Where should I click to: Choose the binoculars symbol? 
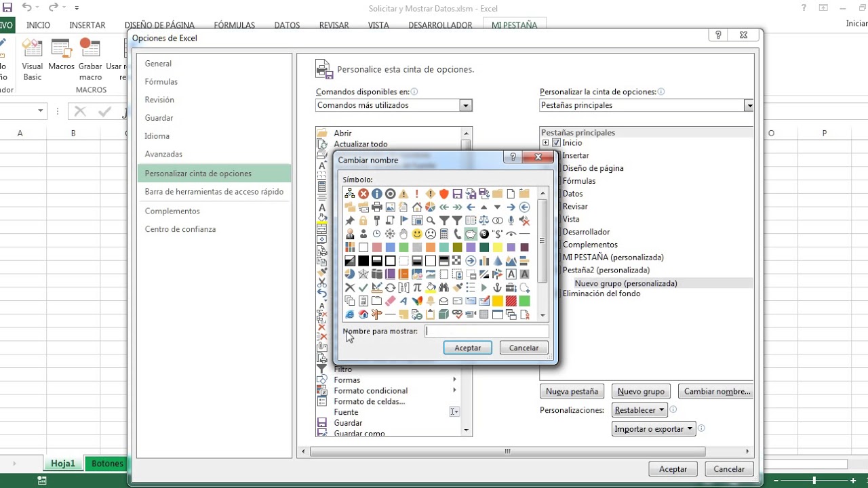coord(444,287)
